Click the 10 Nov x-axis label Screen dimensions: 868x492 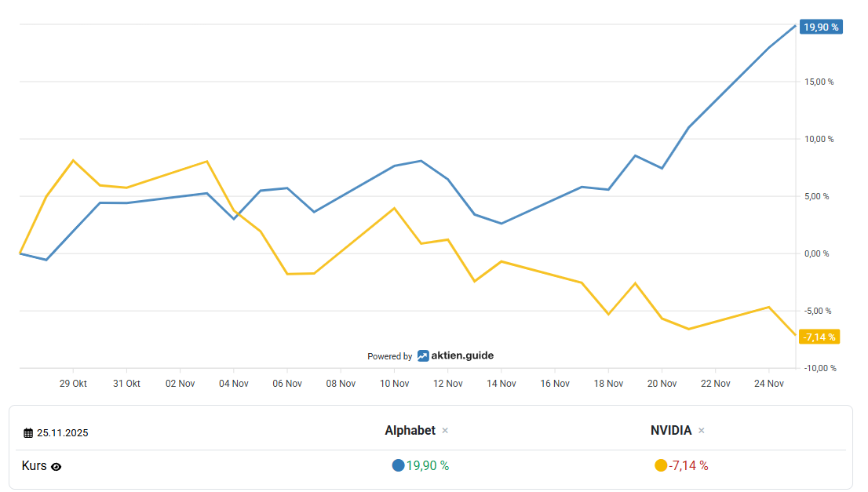[394, 384]
